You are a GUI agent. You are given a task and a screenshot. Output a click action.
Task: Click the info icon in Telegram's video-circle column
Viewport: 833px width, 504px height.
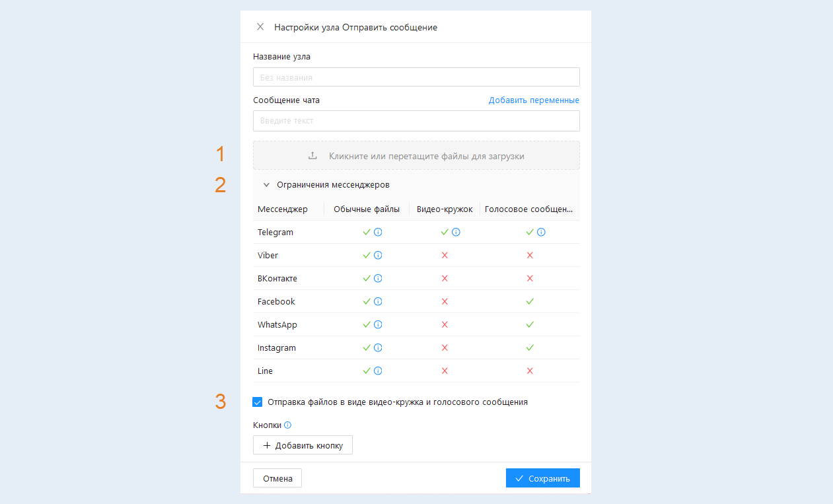456,233
